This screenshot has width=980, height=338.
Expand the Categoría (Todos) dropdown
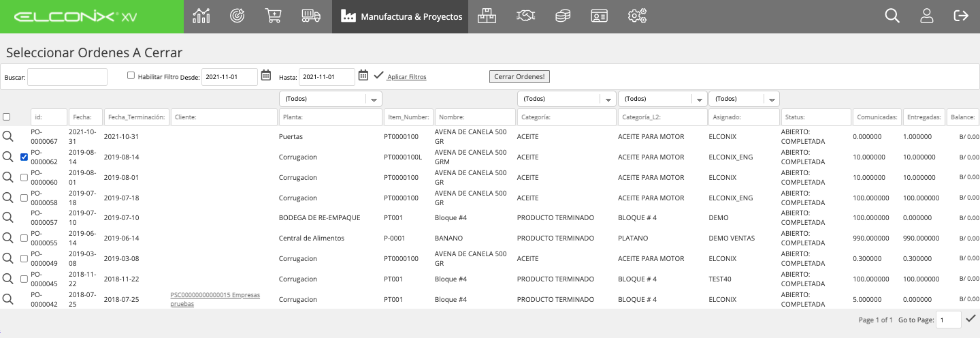(x=566, y=99)
